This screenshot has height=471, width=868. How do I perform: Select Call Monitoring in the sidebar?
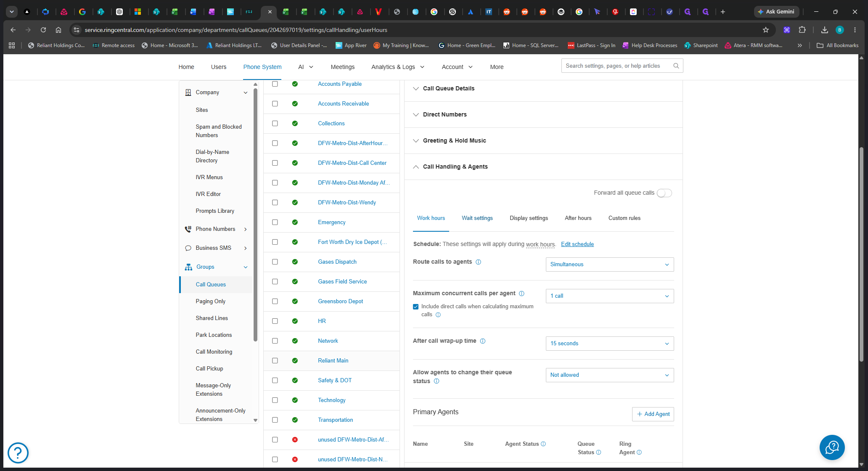pyautogui.click(x=214, y=352)
